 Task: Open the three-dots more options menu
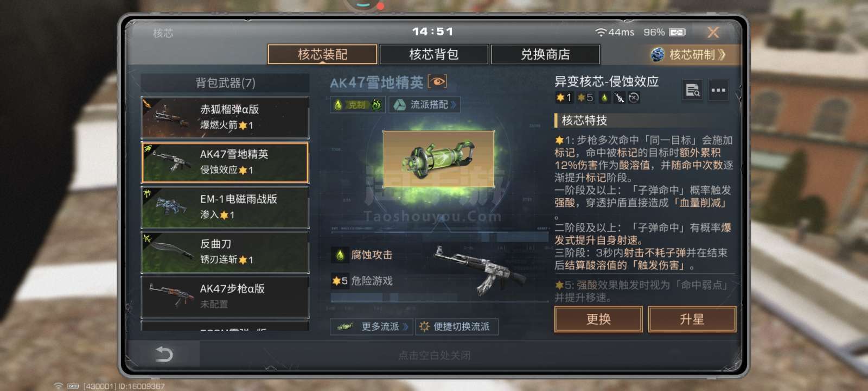coord(718,90)
